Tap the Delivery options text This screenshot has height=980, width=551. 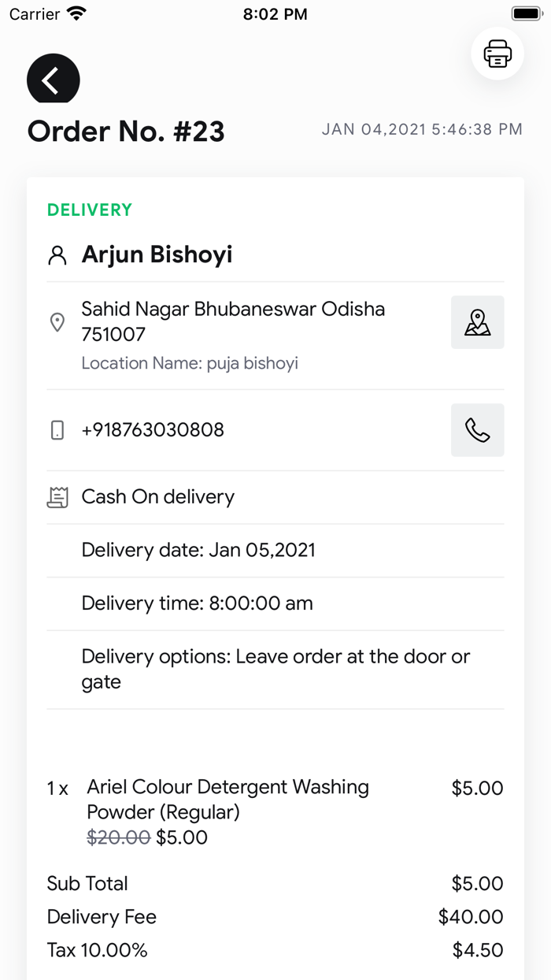click(275, 669)
